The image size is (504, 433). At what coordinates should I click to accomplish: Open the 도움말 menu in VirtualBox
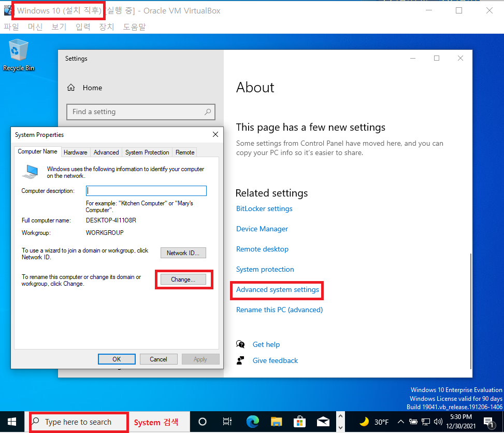(x=134, y=26)
